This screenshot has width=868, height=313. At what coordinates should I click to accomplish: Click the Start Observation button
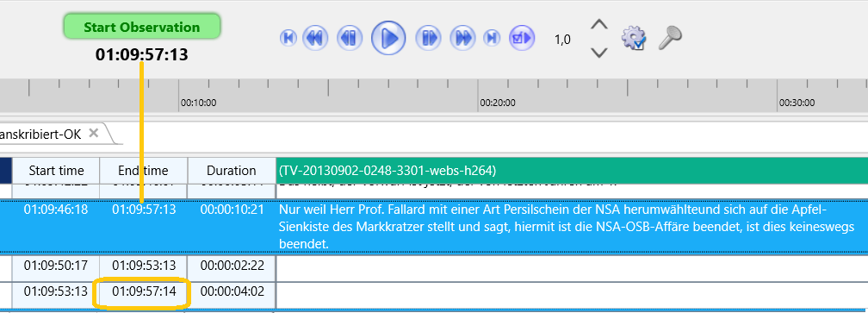[x=142, y=27]
